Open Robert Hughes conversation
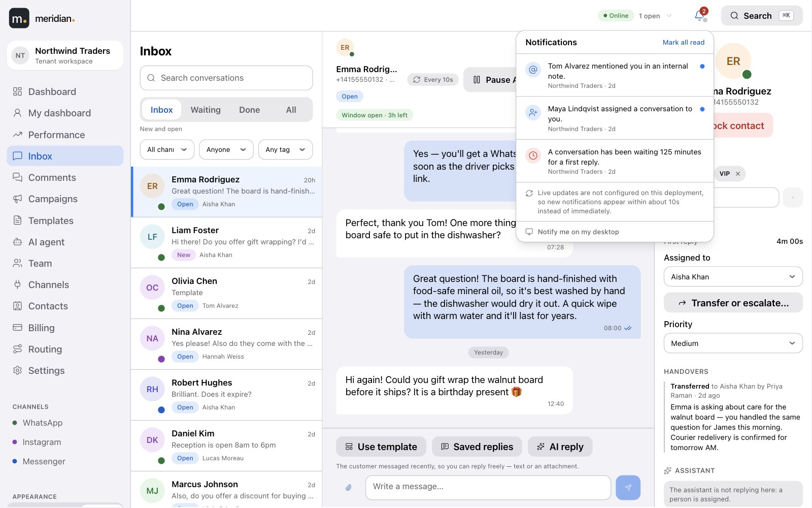This screenshot has height=508, width=812. (226, 395)
